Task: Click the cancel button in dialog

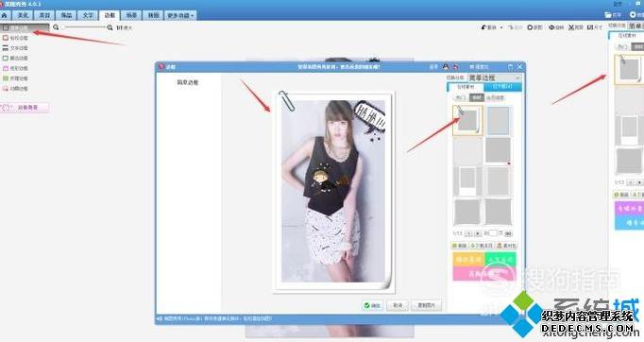Action: tap(398, 305)
